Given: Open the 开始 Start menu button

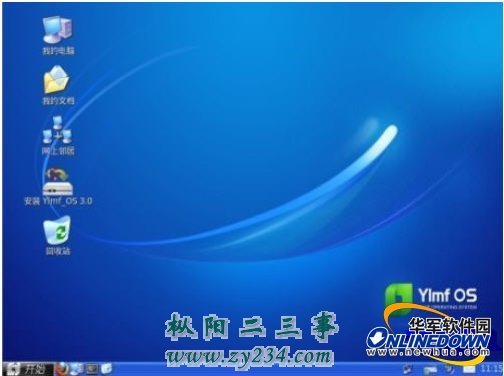Looking at the screenshot, I should point(27,369).
